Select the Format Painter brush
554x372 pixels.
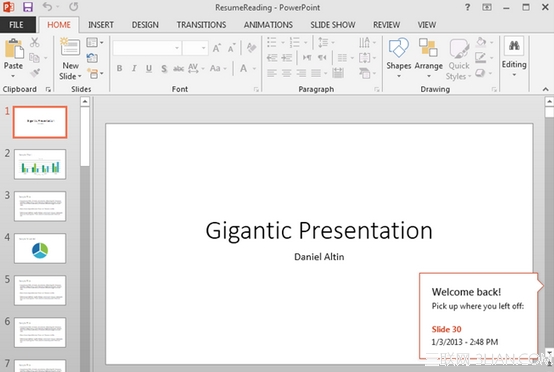click(x=35, y=73)
